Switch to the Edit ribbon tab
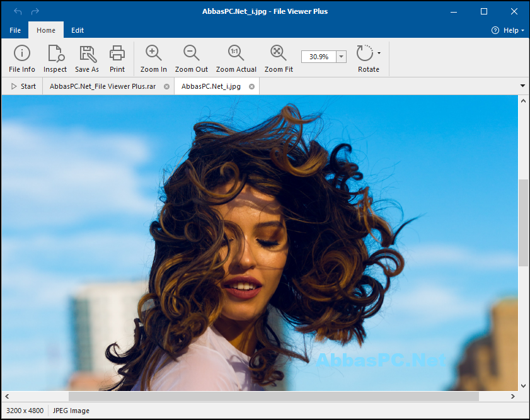This screenshot has width=530, height=420. tap(78, 30)
